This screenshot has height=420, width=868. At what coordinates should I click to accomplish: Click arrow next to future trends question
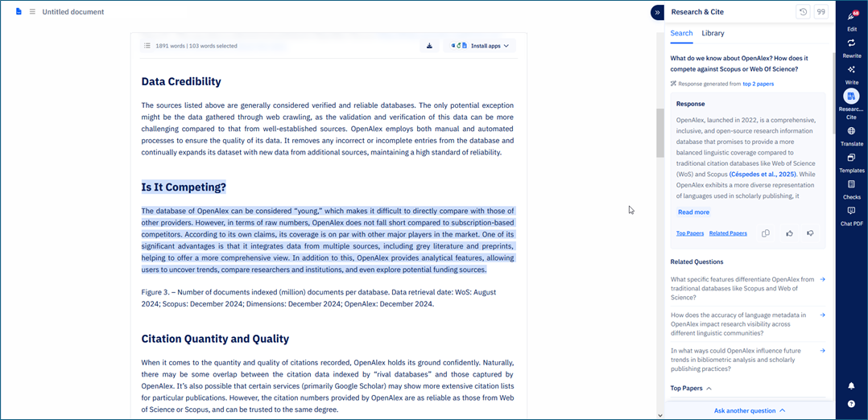822,350
